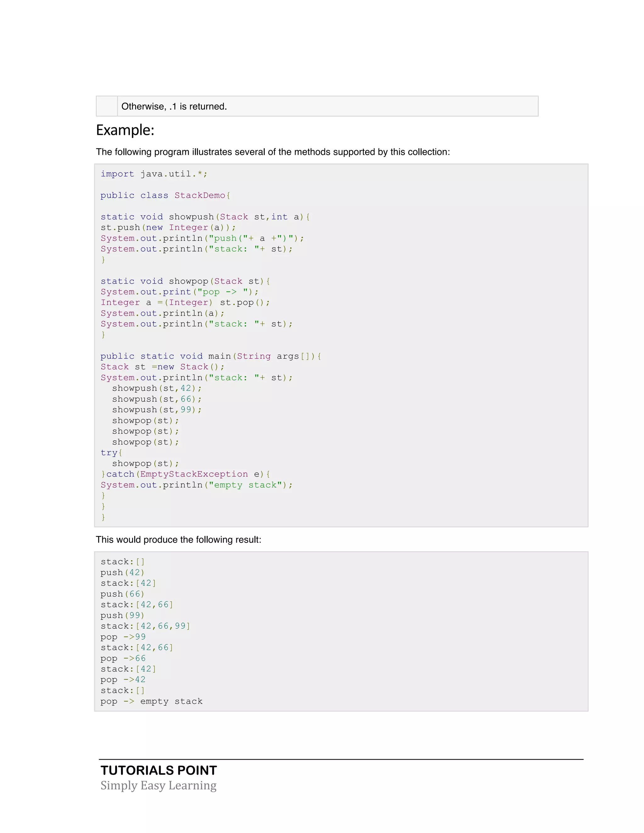Screen dimensions: 644x833
Task: Click the output line "pop ->99"
Action: pos(123,637)
